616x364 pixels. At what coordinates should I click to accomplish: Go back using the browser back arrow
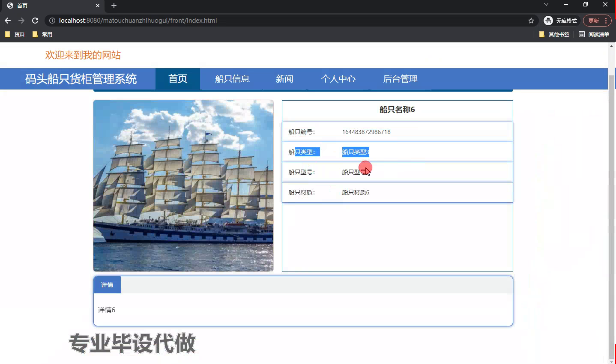[x=8, y=21]
